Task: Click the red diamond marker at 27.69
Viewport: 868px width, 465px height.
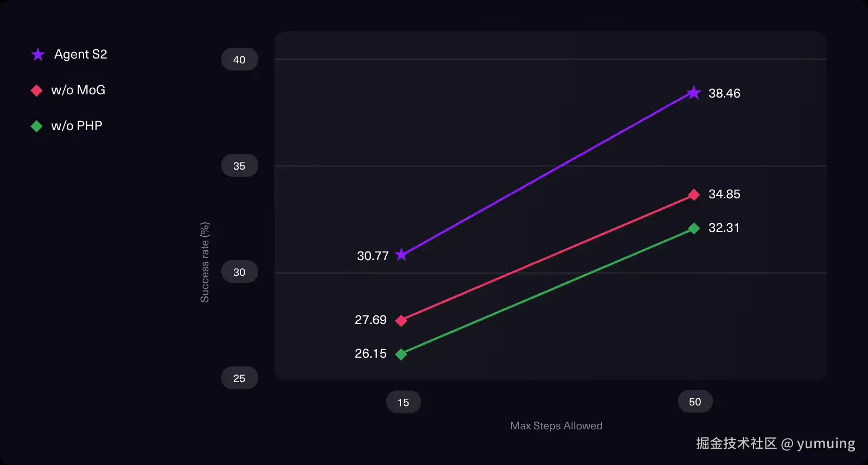Action: (401, 321)
